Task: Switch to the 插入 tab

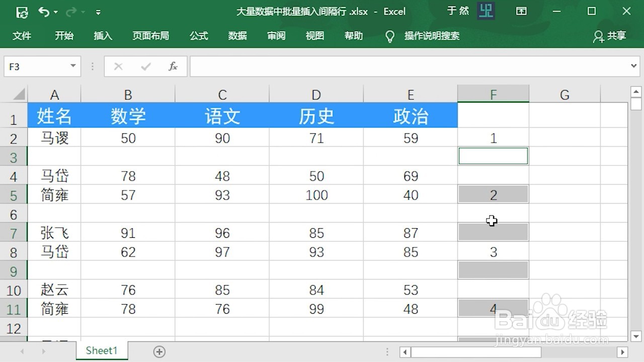Action: (103, 36)
